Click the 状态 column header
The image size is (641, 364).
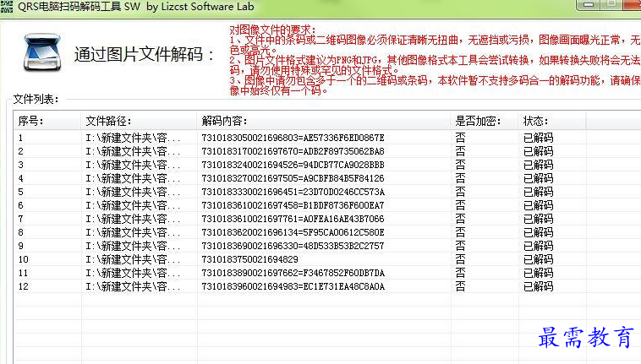[552, 121]
